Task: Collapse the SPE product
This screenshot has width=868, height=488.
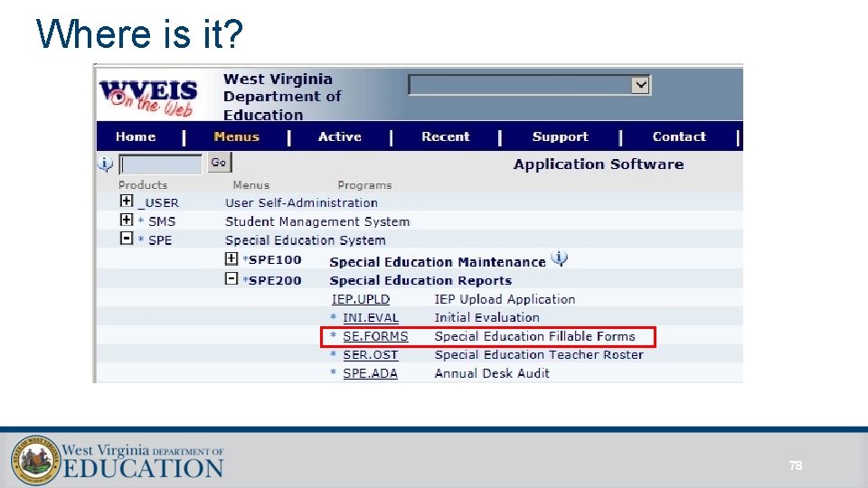Action: click(x=127, y=239)
